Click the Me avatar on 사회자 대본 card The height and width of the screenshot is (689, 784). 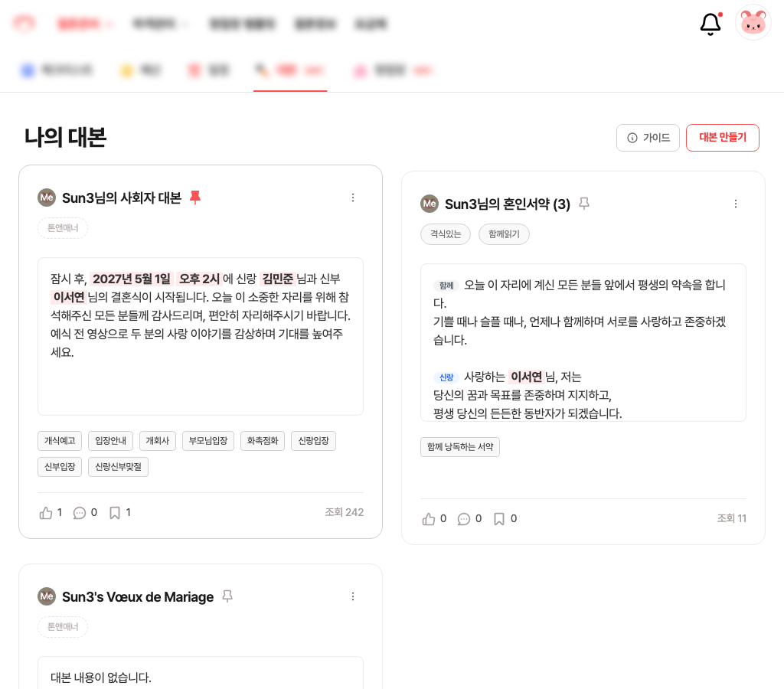[x=47, y=198]
